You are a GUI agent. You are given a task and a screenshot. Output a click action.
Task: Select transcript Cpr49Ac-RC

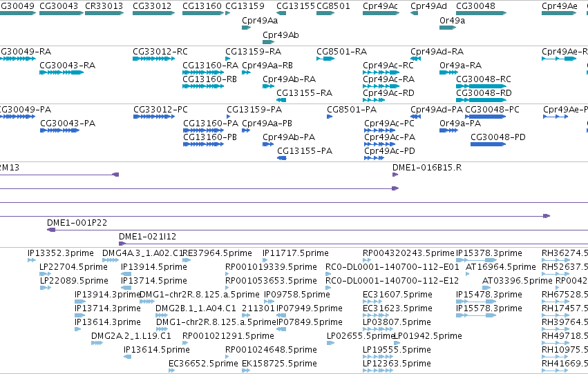coord(381,72)
